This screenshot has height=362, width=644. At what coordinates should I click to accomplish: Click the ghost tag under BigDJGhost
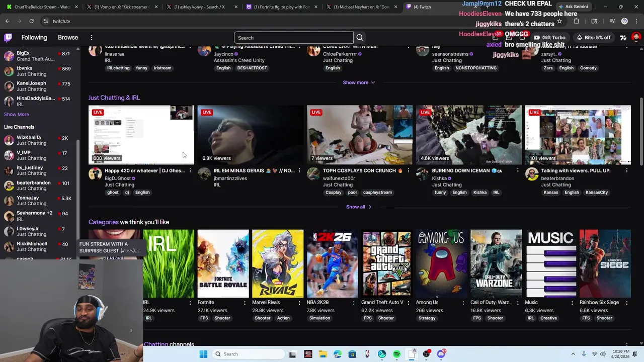coord(113,193)
